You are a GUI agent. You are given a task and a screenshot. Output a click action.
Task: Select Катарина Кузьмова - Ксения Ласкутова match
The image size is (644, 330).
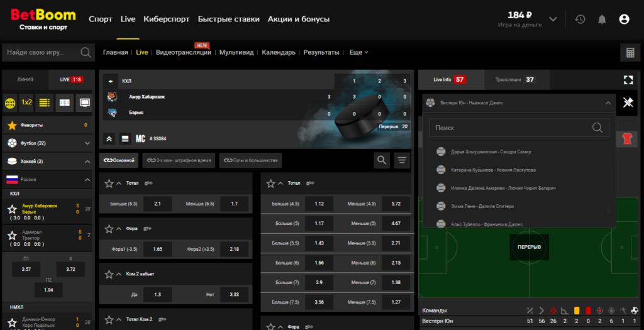tap(493, 170)
